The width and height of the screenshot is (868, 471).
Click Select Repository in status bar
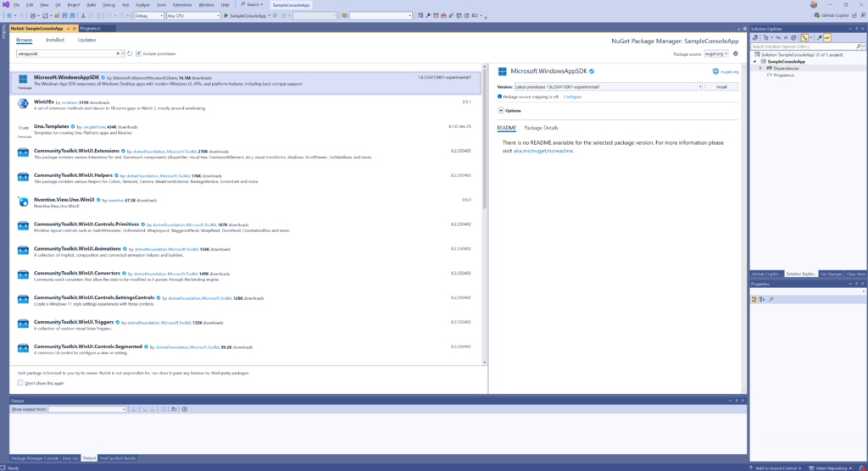point(832,468)
